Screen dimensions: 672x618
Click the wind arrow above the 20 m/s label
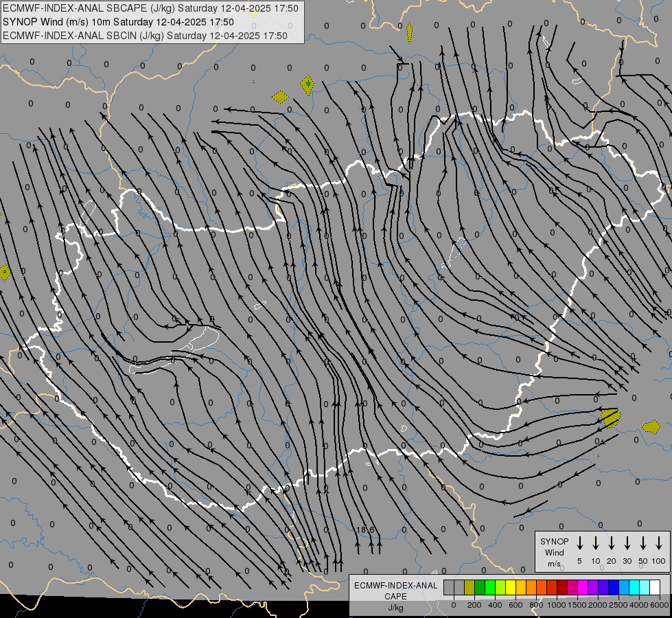(612, 543)
